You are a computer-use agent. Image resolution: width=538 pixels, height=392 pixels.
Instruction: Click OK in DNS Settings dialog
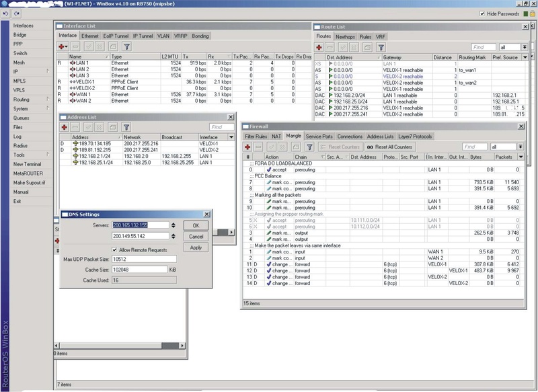tap(196, 225)
